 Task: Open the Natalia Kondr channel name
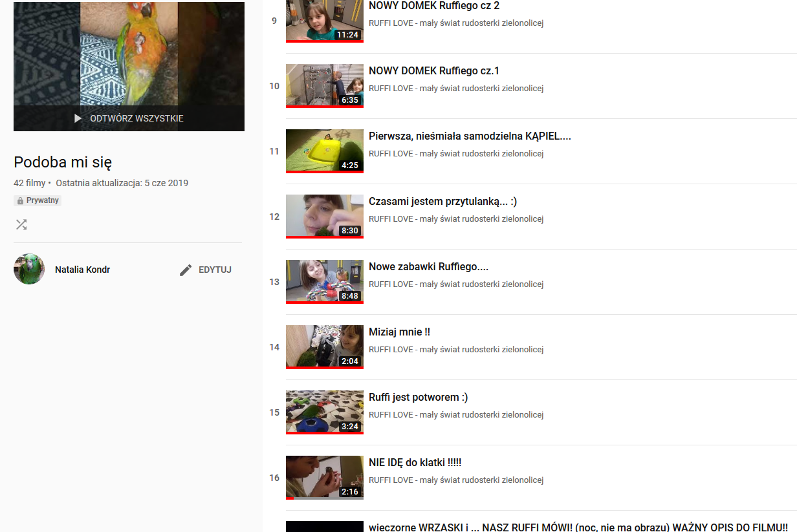tap(82, 270)
